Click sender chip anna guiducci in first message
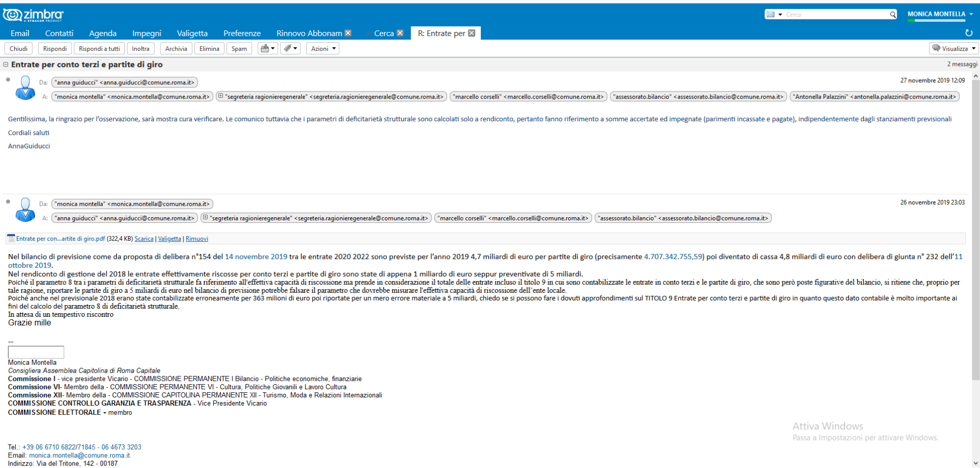 [x=125, y=82]
